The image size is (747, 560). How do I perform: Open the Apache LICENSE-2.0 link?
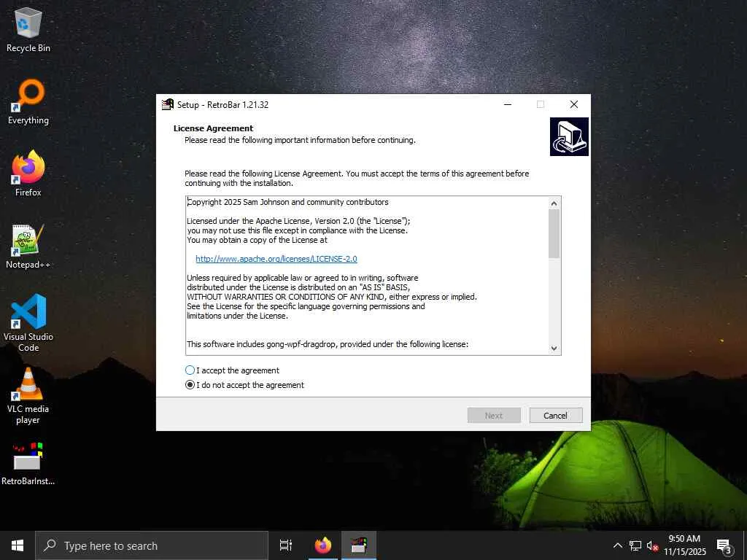coord(276,259)
